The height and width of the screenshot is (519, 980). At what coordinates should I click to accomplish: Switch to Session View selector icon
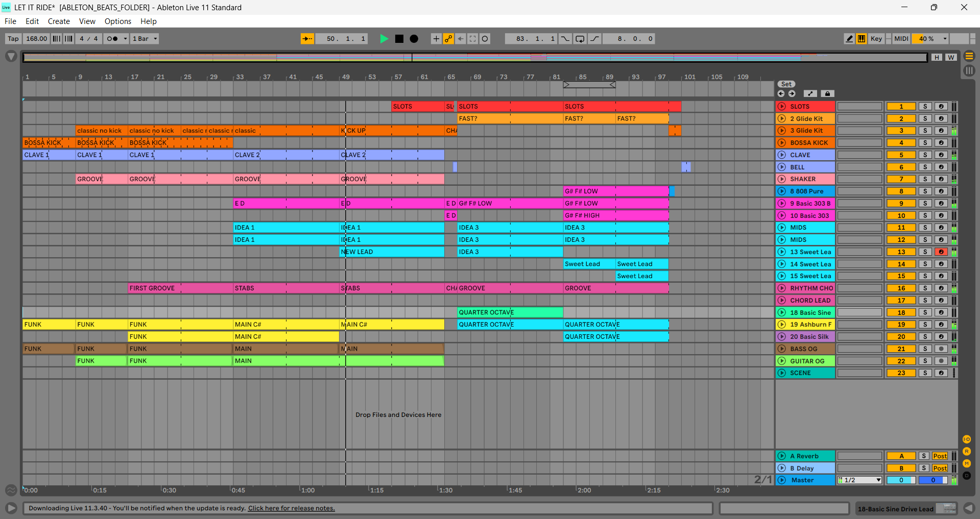(969, 71)
